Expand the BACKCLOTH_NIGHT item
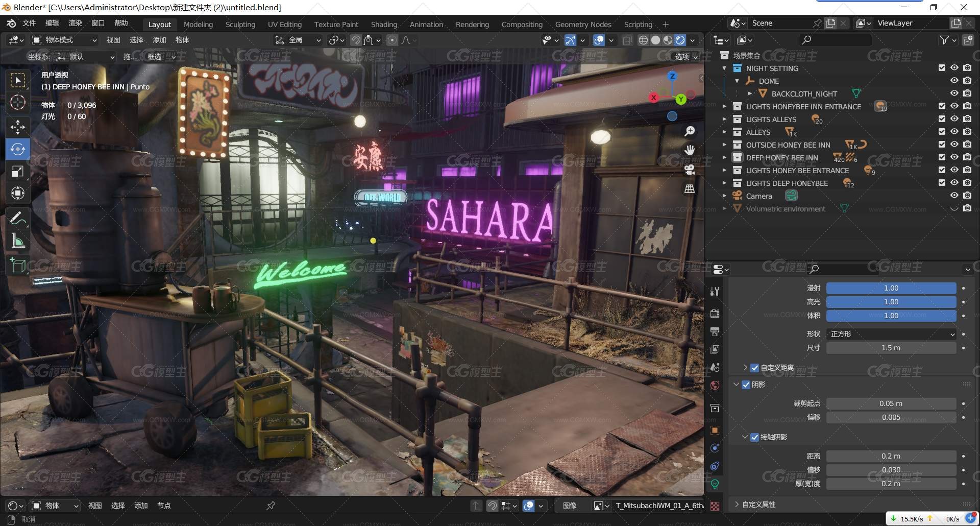Viewport: 980px width, 526px height. point(750,93)
